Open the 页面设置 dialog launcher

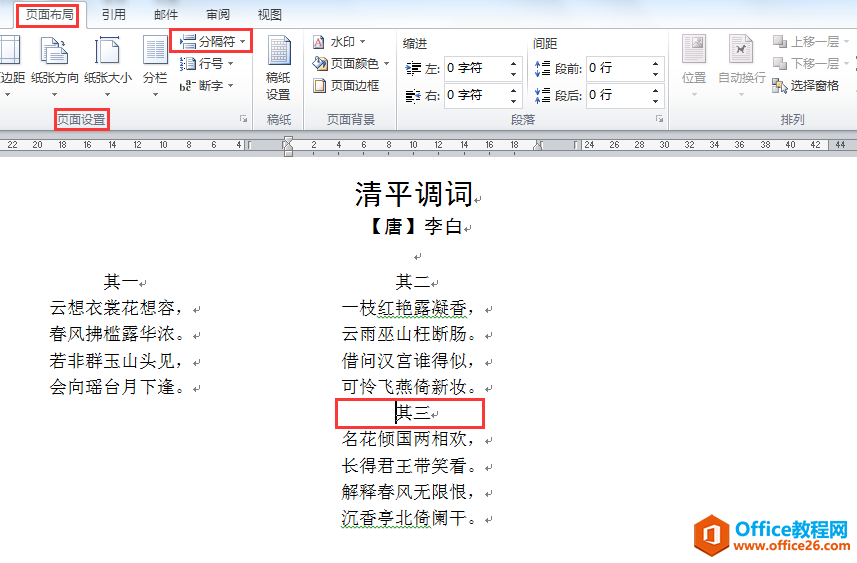244,119
